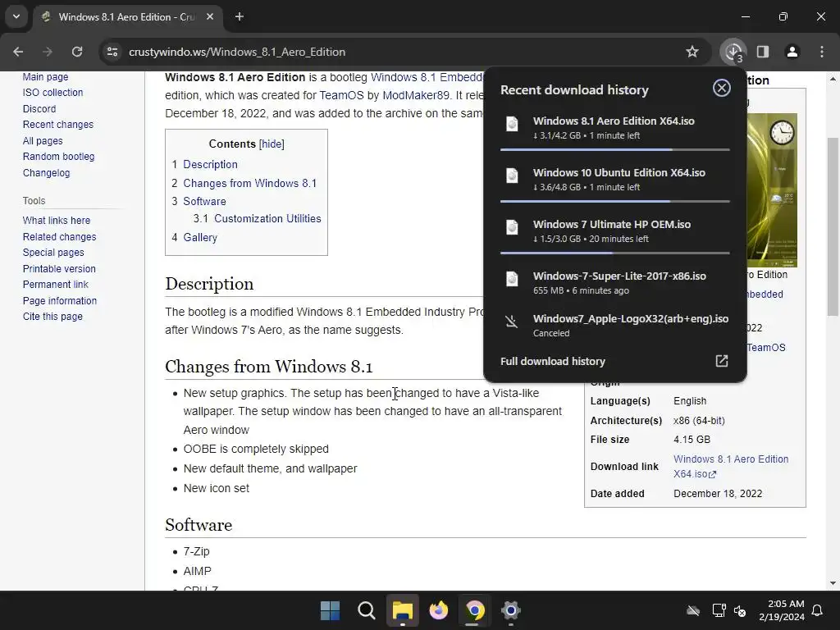Open Settings gear in taskbar
The image size is (840, 630).
click(x=510, y=610)
